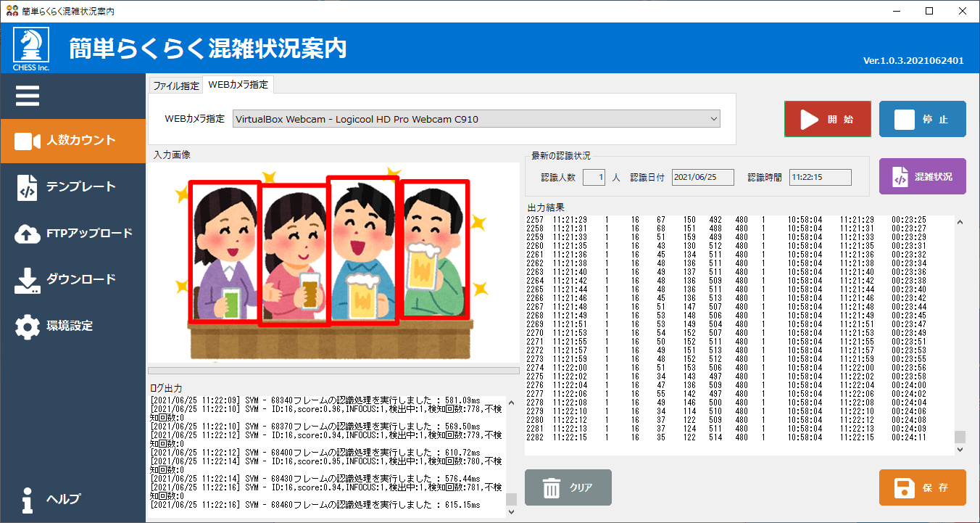980x523 pixels.
Task: Click the 入力画像 webcam preview image
Action: (334, 263)
